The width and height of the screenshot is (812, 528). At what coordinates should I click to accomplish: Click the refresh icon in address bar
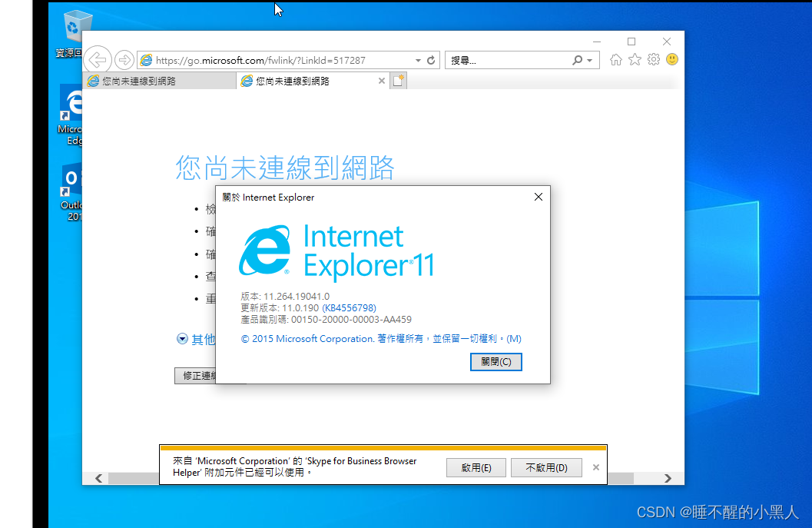(x=431, y=60)
